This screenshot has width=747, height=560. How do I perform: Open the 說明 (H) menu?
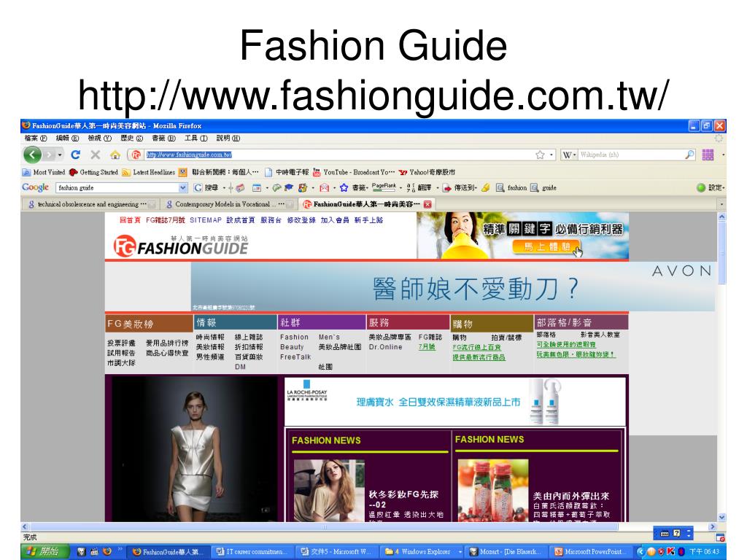[228, 138]
